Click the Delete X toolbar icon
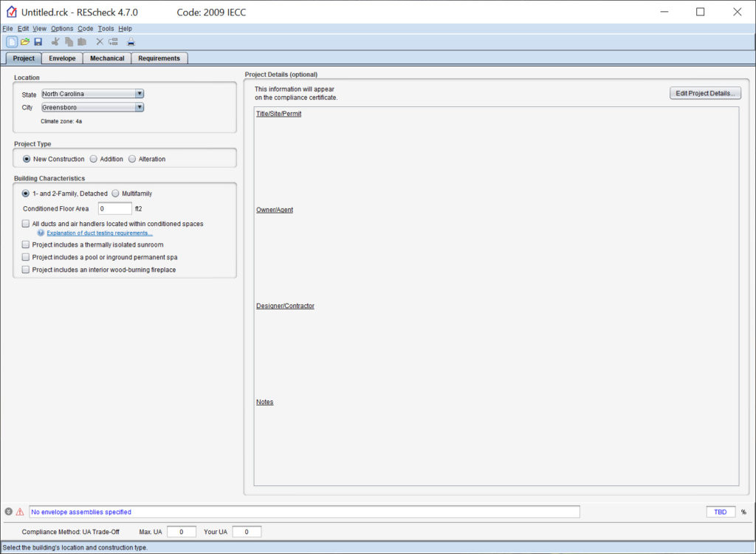 pos(100,42)
